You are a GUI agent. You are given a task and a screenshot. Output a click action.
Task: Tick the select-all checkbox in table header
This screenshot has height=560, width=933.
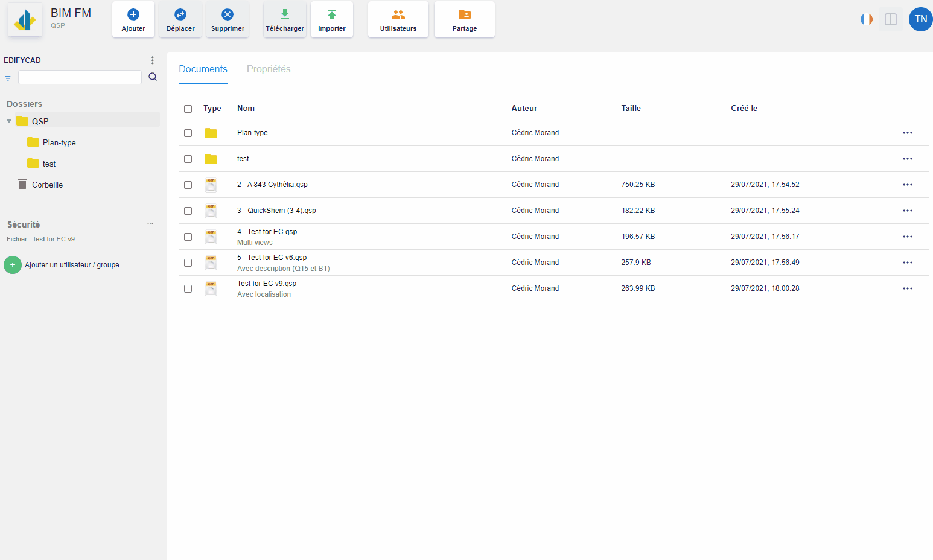click(188, 109)
